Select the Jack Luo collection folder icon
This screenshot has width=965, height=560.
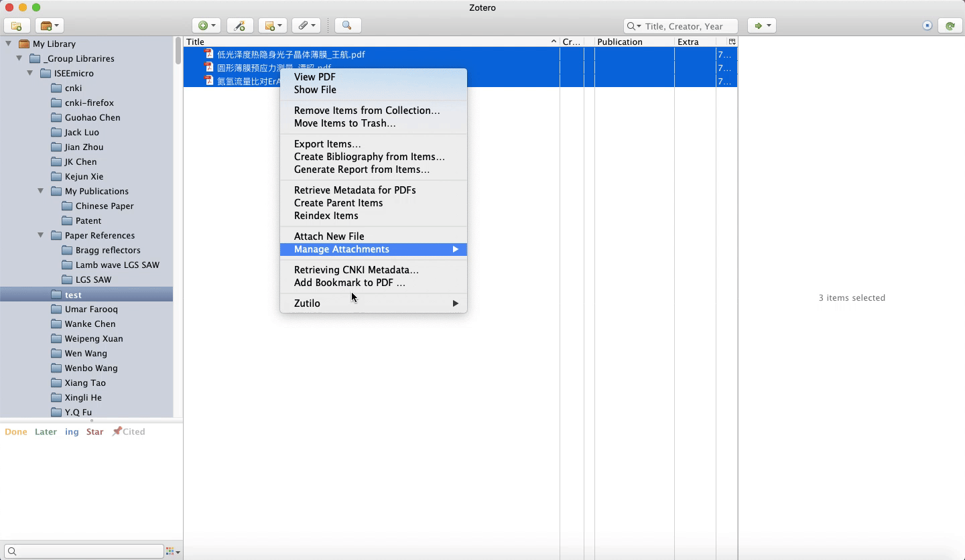tap(56, 132)
